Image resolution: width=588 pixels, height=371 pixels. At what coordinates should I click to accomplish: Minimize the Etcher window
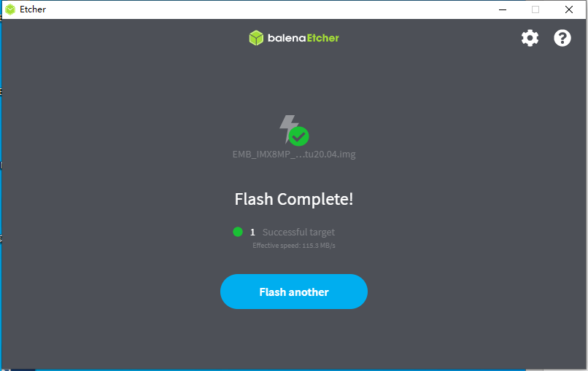point(503,9)
